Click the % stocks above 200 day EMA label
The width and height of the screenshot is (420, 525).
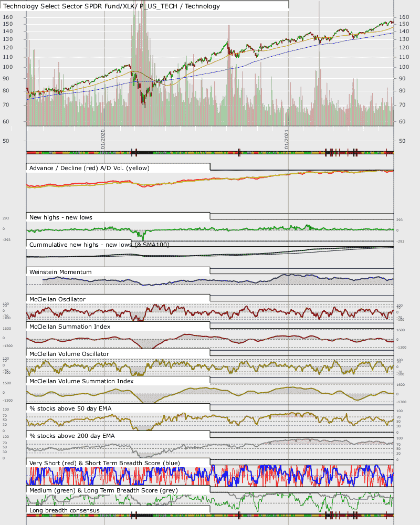(x=72, y=436)
